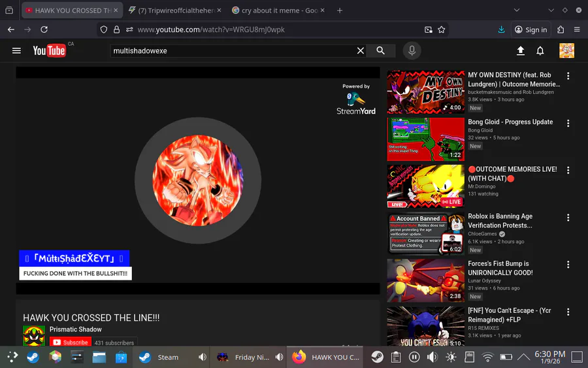Open Wi-Fi networks in system tray
The width and height of the screenshot is (588, 368).
pyautogui.click(x=487, y=357)
